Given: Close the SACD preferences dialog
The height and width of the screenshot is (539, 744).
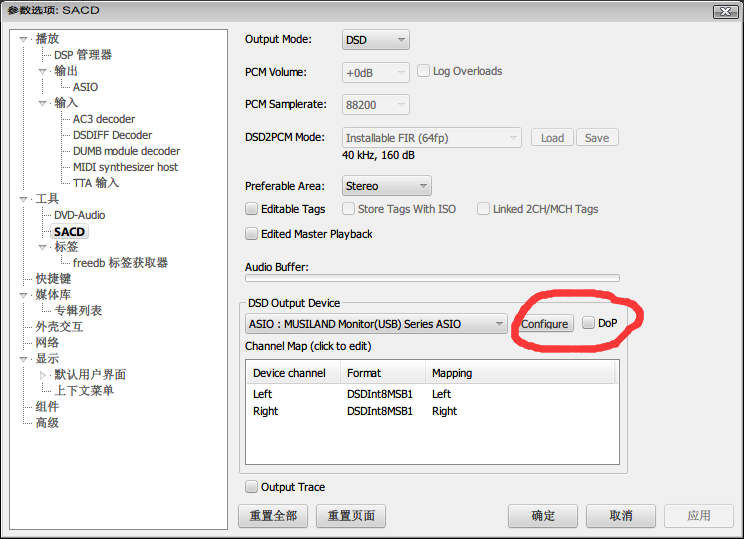Looking at the screenshot, I should [x=725, y=10].
